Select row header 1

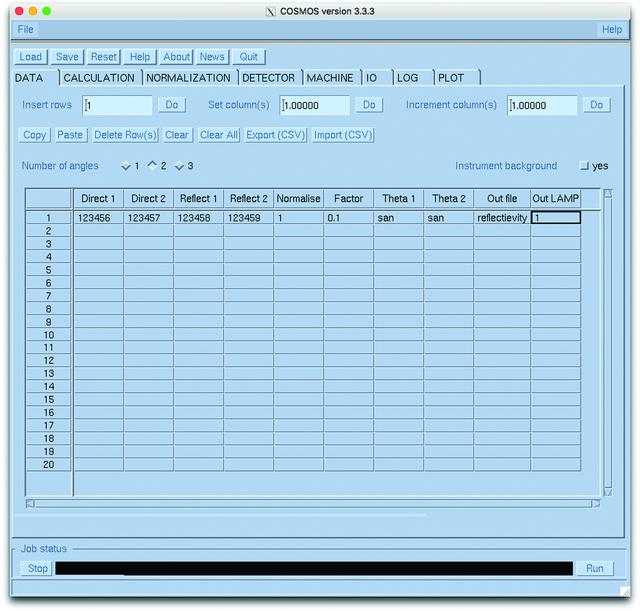(x=49, y=218)
